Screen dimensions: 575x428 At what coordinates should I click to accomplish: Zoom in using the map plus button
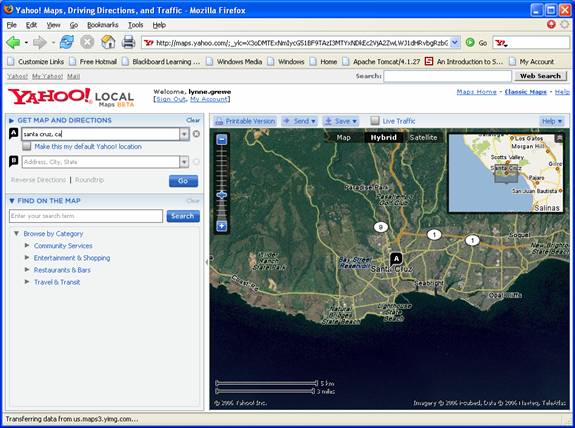coord(221,226)
